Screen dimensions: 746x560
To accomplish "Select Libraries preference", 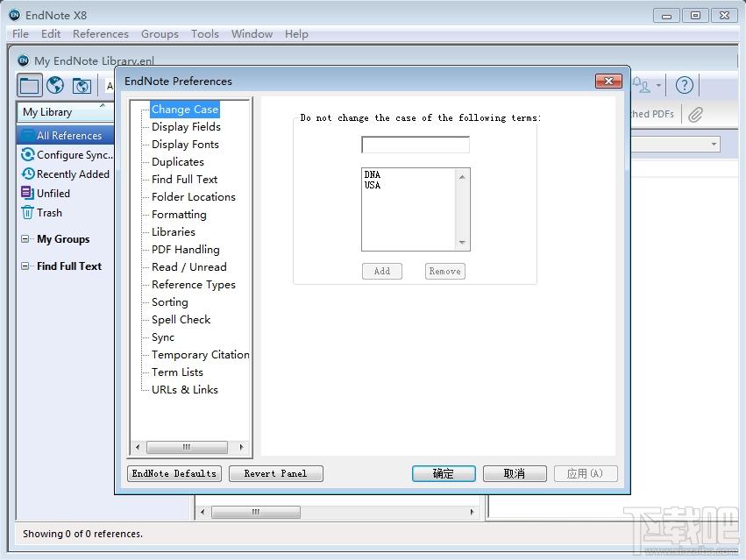I will pos(174,232).
